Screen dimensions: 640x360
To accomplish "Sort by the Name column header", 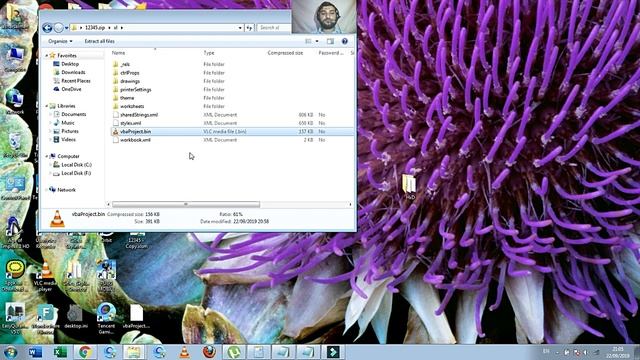I will 118,53.
